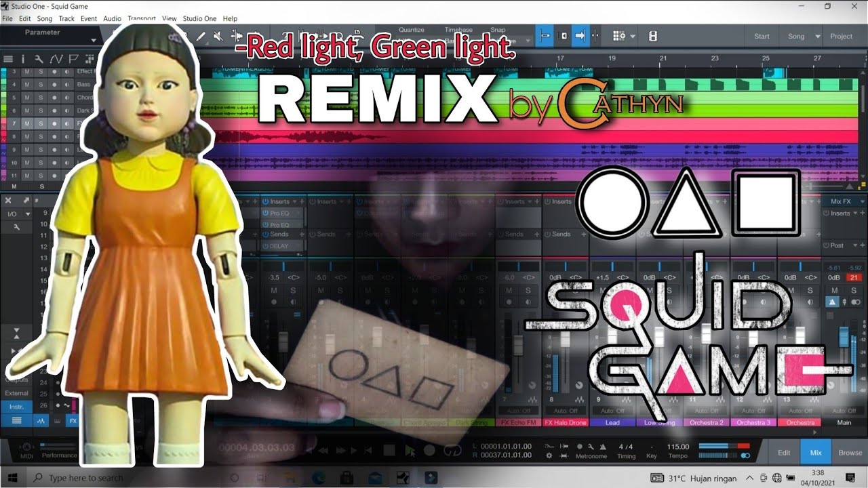The width and height of the screenshot is (868, 488).
Task: Switch to the Project page
Action: 842,36
